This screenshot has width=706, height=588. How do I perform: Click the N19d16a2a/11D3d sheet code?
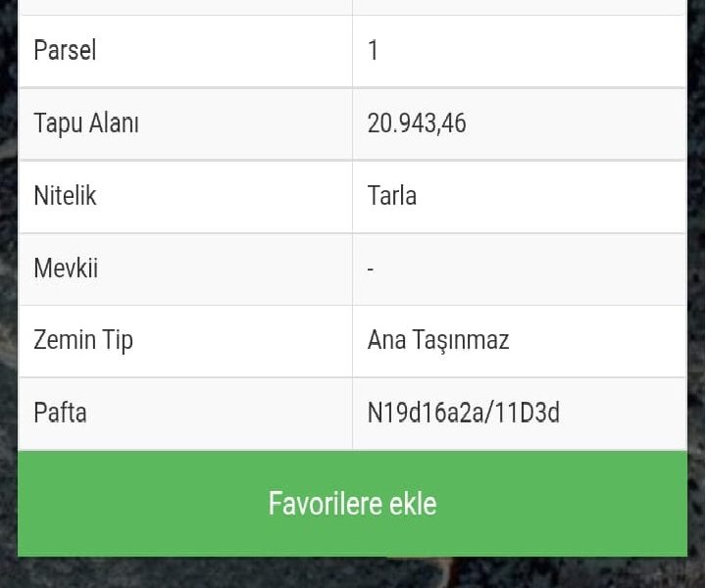click(x=463, y=413)
